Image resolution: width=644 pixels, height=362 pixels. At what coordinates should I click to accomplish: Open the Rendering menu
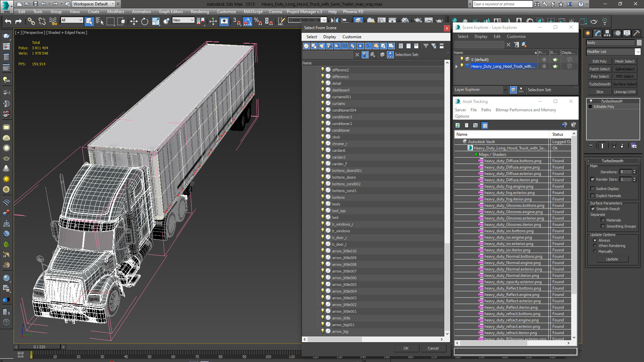point(200,12)
